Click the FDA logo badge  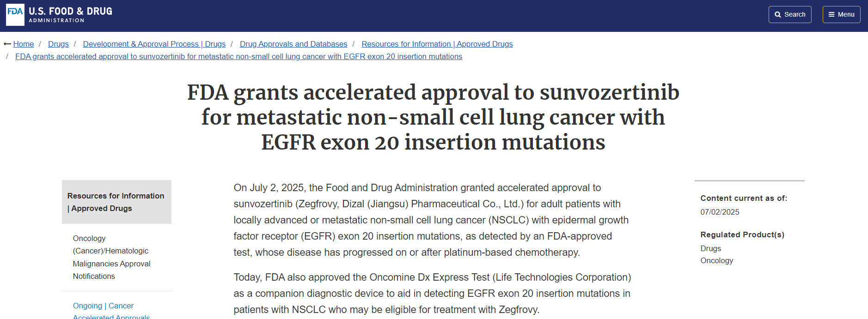tap(15, 15)
